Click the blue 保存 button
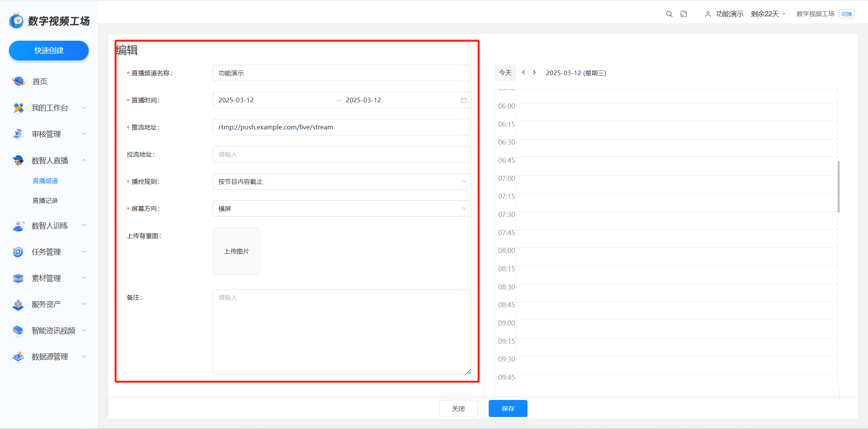This screenshot has height=429, width=868. pos(508,408)
